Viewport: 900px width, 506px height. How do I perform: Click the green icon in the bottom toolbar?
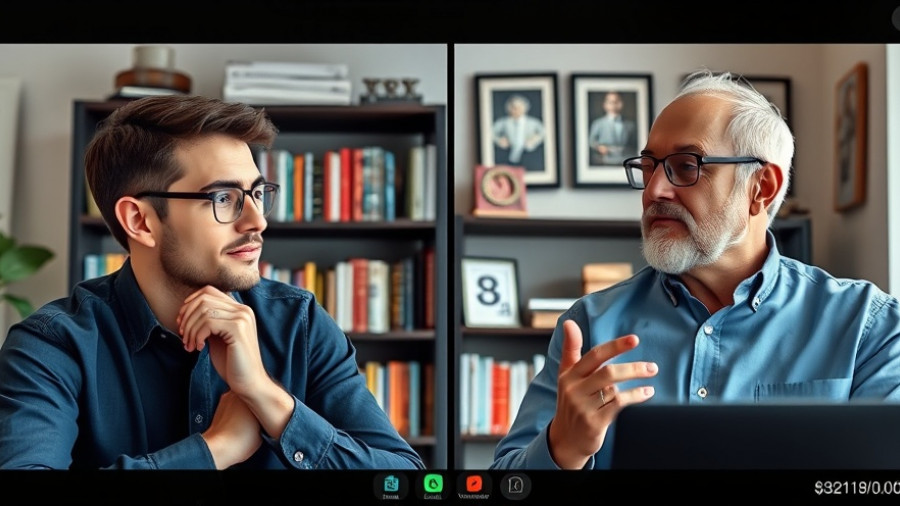point(433,484)
